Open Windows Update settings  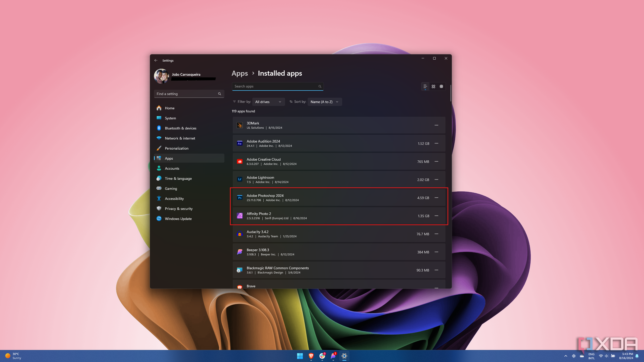tap(189, 218)
